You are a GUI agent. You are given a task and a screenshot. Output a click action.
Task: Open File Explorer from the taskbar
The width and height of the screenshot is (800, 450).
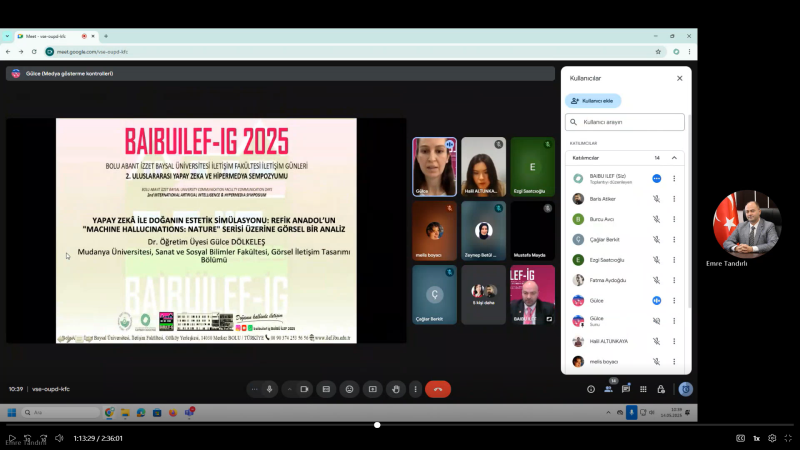pos(125,412)
